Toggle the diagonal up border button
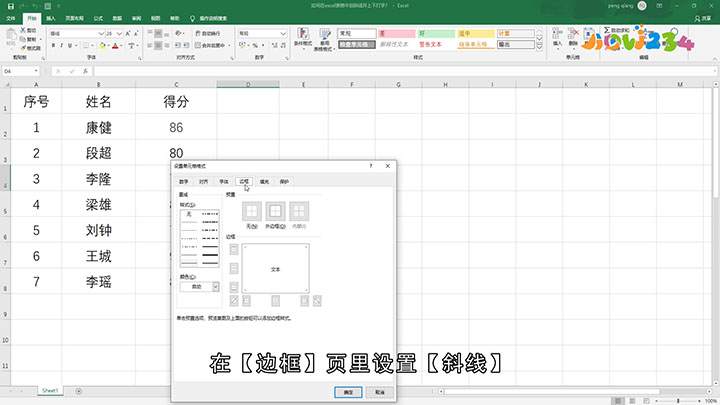 (x=234, y=301)
